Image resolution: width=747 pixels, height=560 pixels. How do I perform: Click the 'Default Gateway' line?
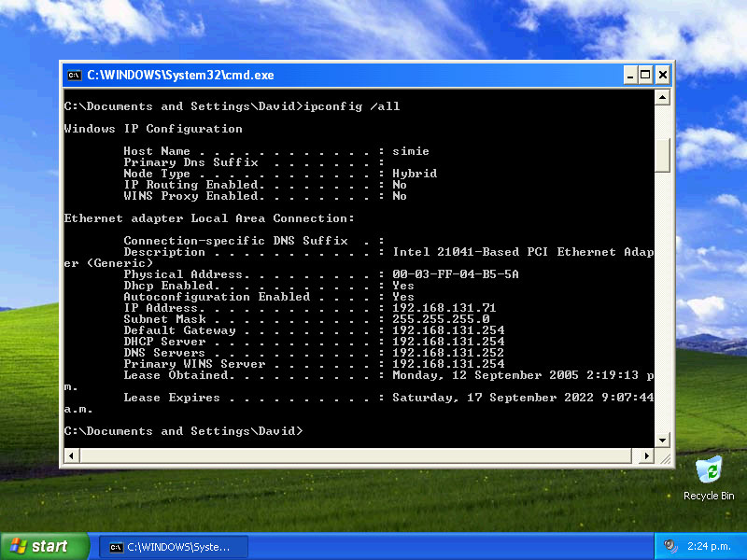click(x=314, y=330)
